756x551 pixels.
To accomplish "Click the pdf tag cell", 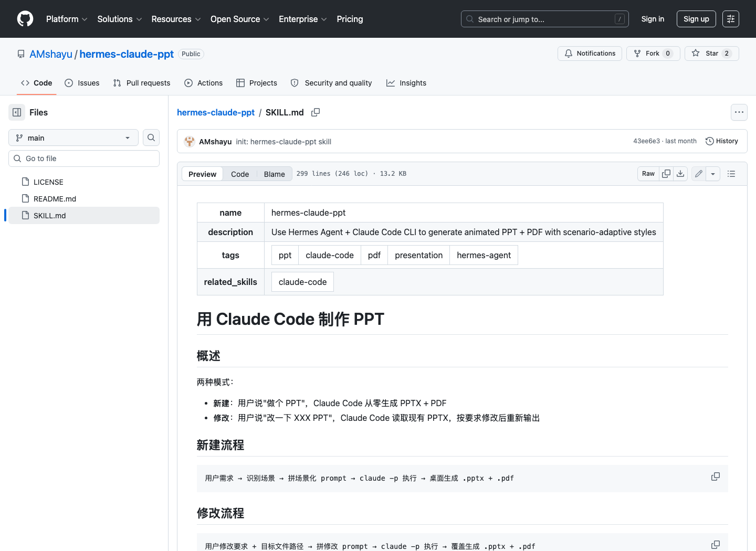I will coord(374,255).
